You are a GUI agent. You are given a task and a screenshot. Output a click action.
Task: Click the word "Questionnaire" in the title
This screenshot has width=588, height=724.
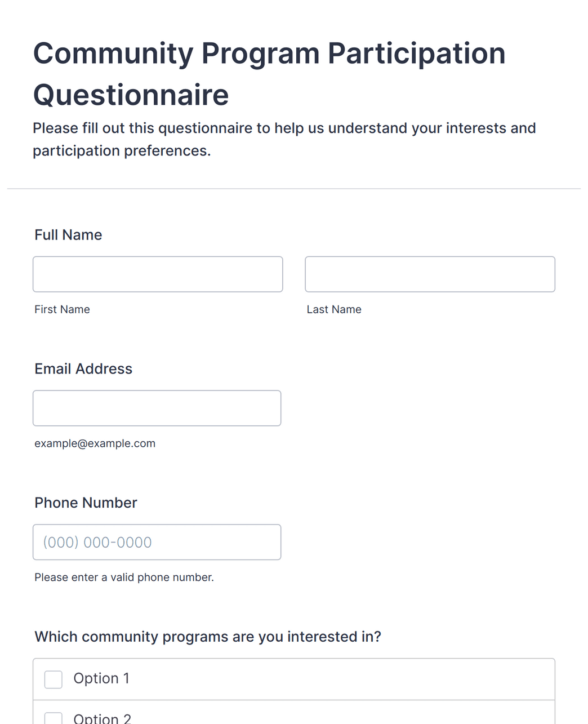click(131, 95)
